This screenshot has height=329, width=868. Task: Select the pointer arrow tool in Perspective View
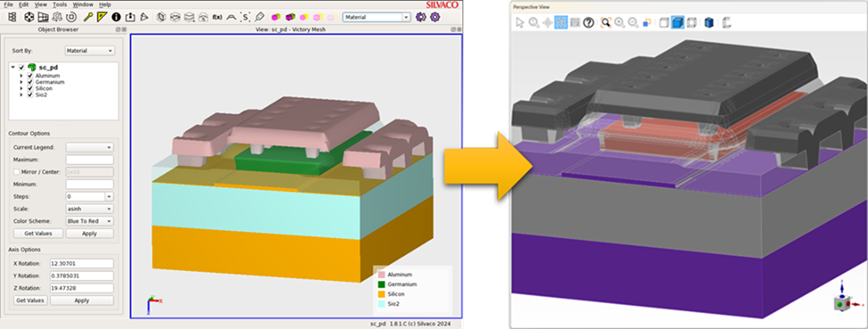[520, 22]
